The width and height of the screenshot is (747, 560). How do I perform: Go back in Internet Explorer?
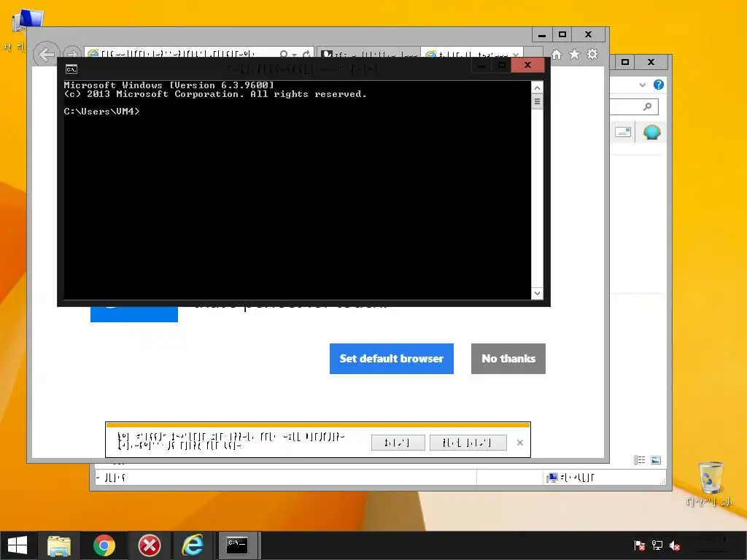46,54
